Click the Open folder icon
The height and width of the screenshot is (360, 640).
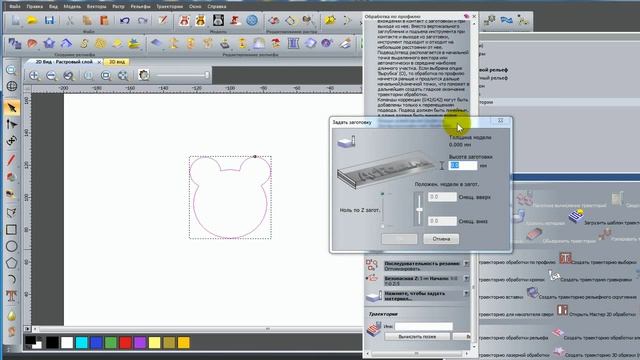tap(32, 20)
